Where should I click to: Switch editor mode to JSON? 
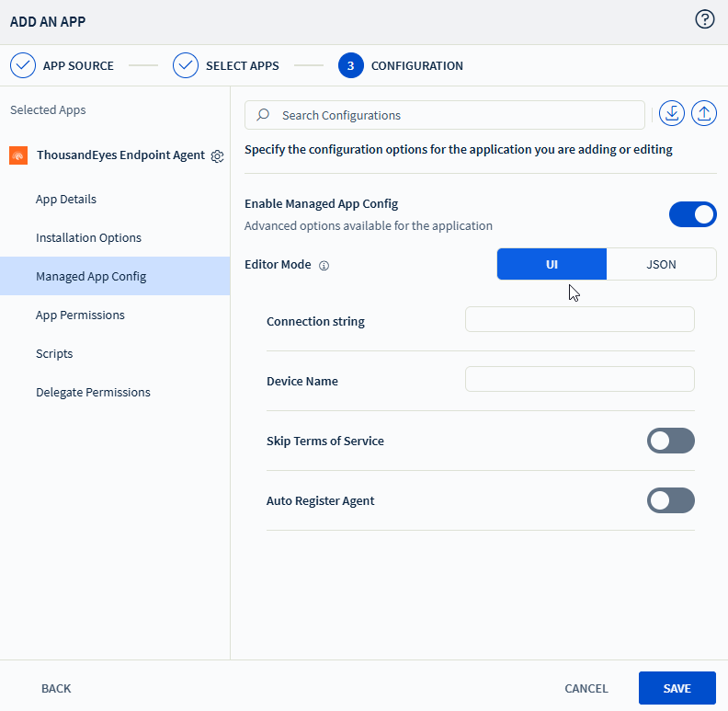click(661, 264)
